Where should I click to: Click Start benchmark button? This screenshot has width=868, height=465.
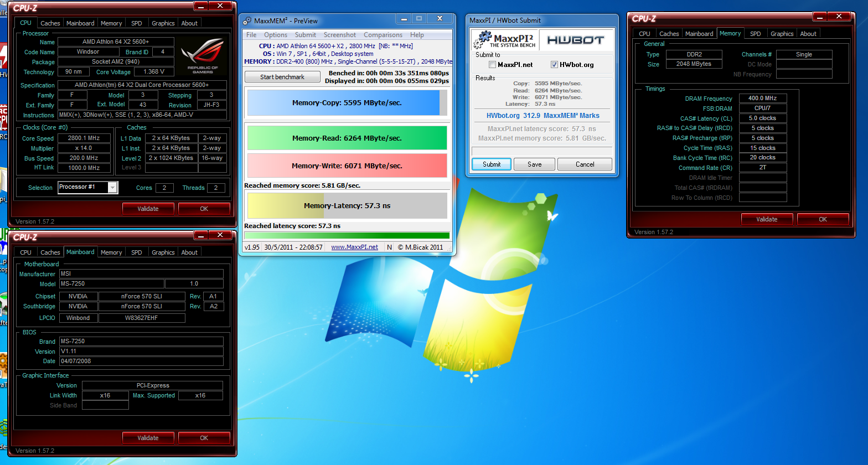(x=282, y=77)
